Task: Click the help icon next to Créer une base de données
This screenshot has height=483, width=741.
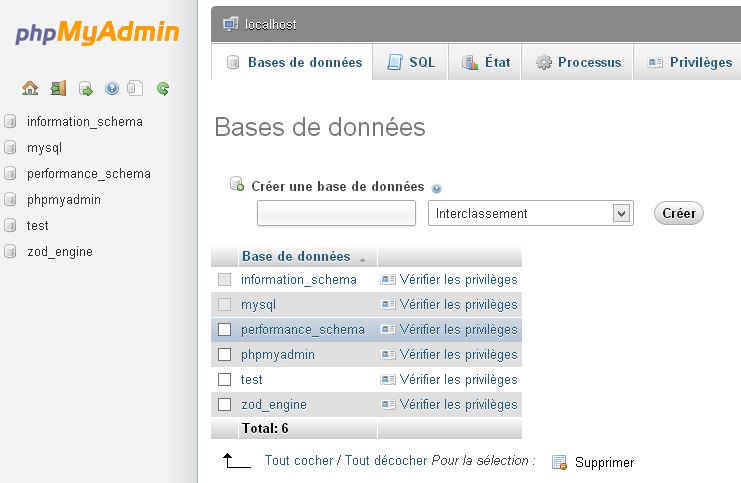Action: 437,189
